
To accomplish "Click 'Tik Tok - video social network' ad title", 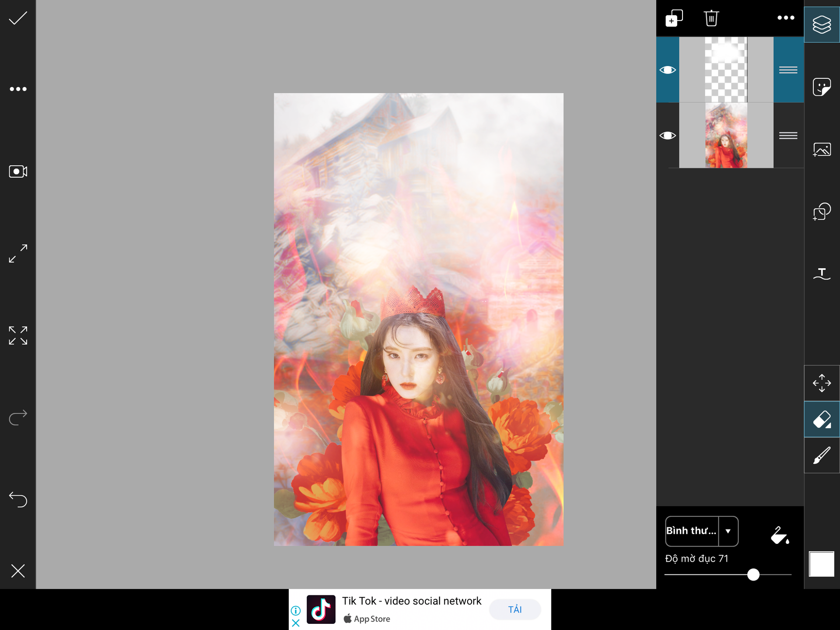I will point(411,601).
